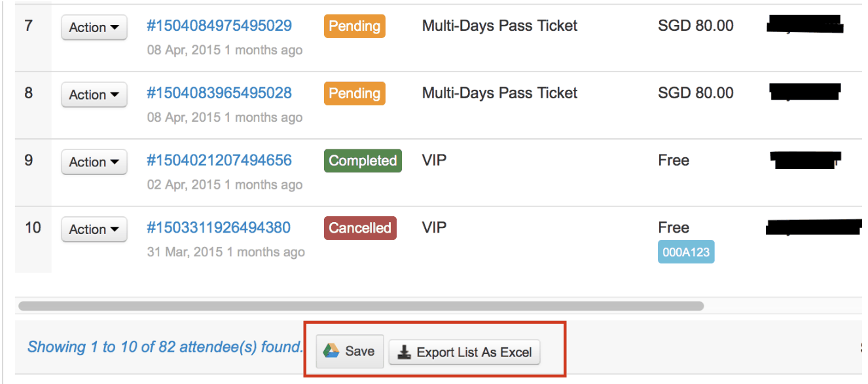Click the download icon on Export List button
The width and height of the screenshot is (868, 384).
tap(405, 353)
